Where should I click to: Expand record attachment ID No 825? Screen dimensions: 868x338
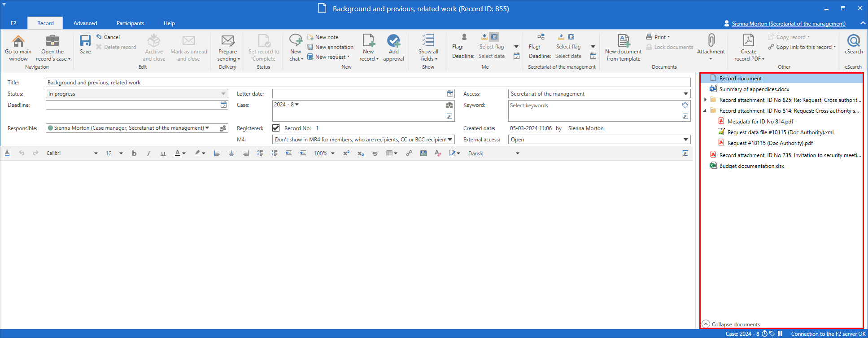click(x=705, y=100)
